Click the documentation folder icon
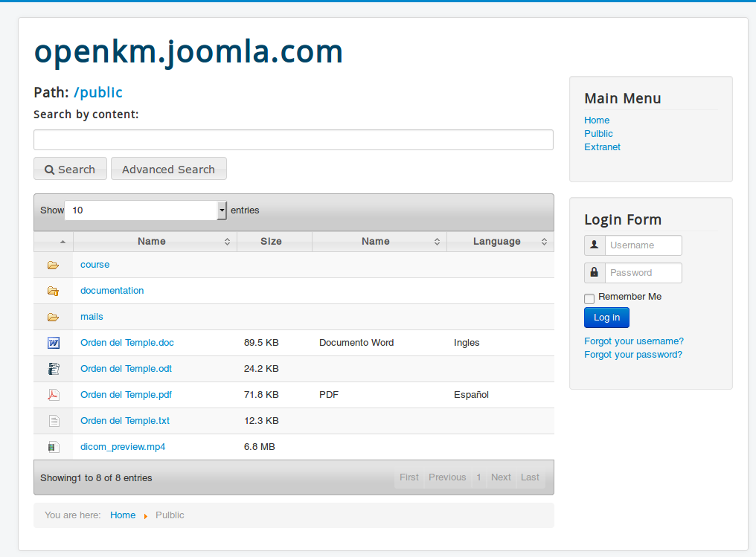 (x=53, y=291)
